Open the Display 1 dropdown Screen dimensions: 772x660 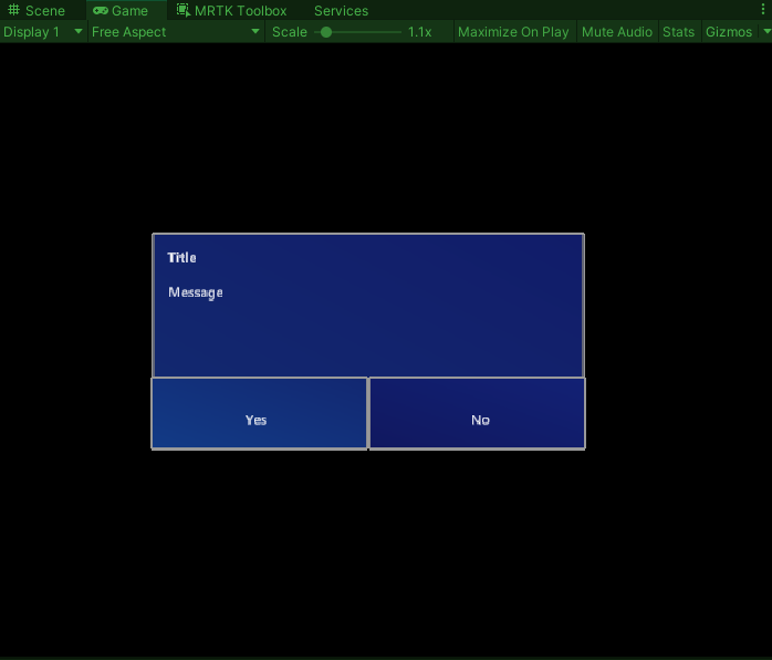[43, 32]
